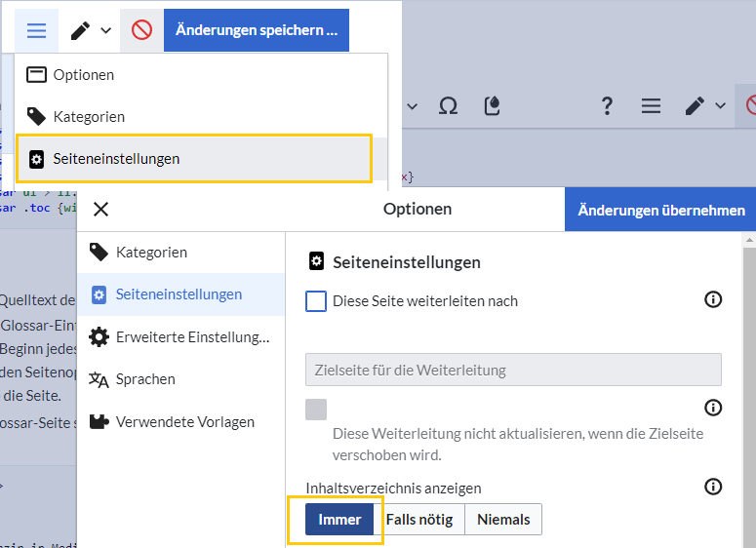Image resolution: width=756 pixels, height=548 pixels.
Task: Expand the pencil edit mode dropdown
Action: [90, 30]
